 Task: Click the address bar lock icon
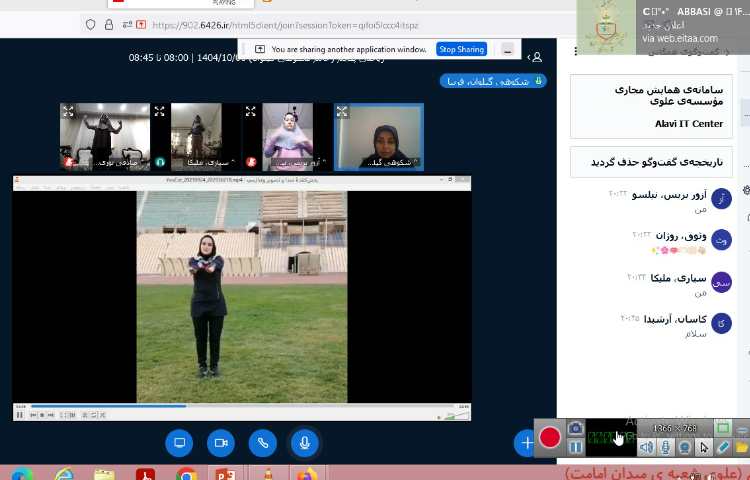[x=109, y=25]
